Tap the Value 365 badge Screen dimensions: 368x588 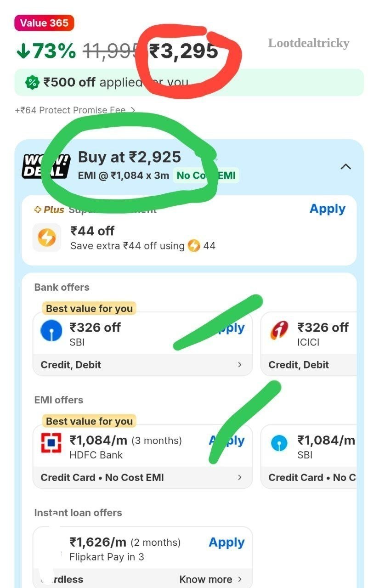(44, 23)
